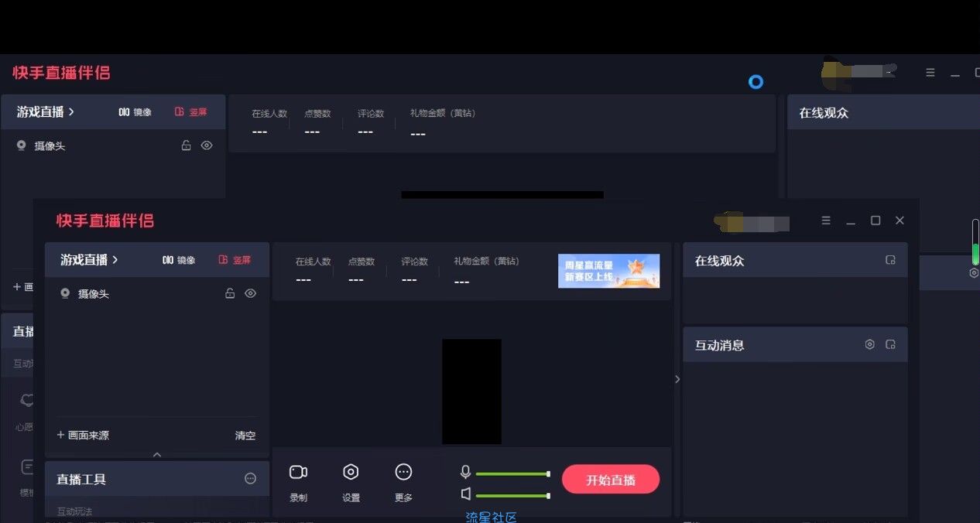Click the black preview area in front window
Image resolution: width=980 pixels, height=523 pixels.
tap(471, 391)
